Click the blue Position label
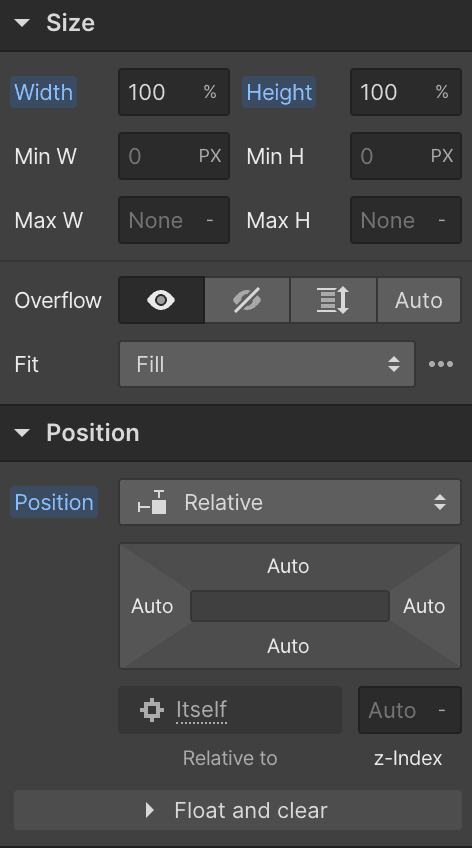472x848 pixels. pos(54,502)
